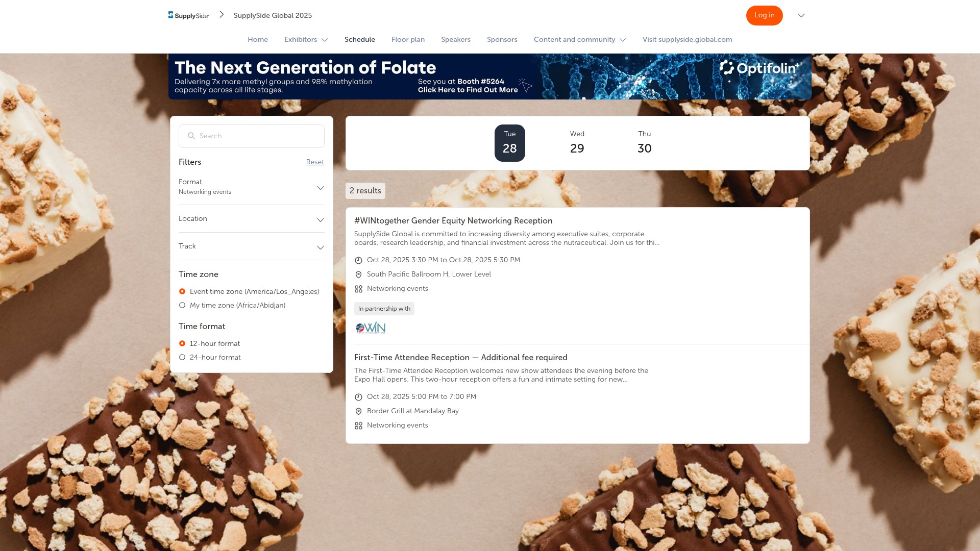980x551 pixels.
Task: Click the Optifolin logo in the banner
Action: pos(761,68)
